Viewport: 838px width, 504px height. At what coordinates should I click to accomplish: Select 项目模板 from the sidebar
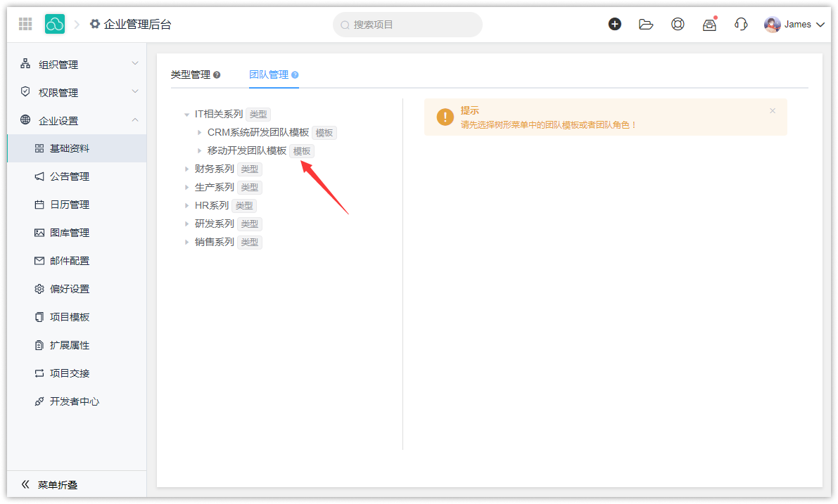tap(70, 317)
